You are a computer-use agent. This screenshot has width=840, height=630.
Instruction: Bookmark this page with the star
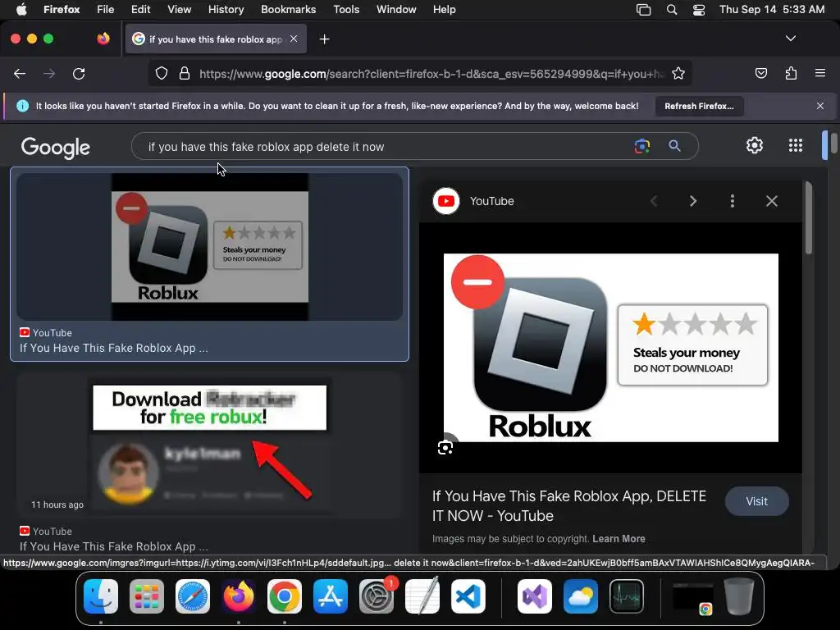tap(678, 73)
